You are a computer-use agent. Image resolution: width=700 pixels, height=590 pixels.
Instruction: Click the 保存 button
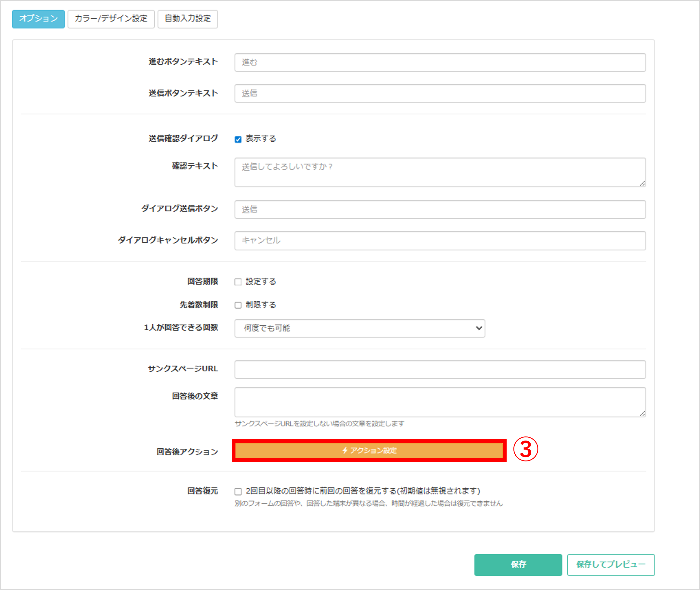(518, 565)
